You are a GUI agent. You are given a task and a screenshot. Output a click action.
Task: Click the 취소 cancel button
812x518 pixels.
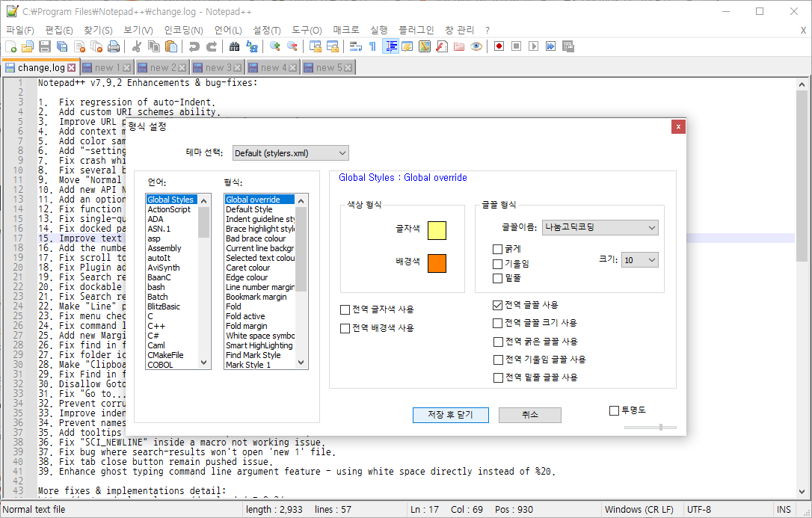click(x=530, y=415)
